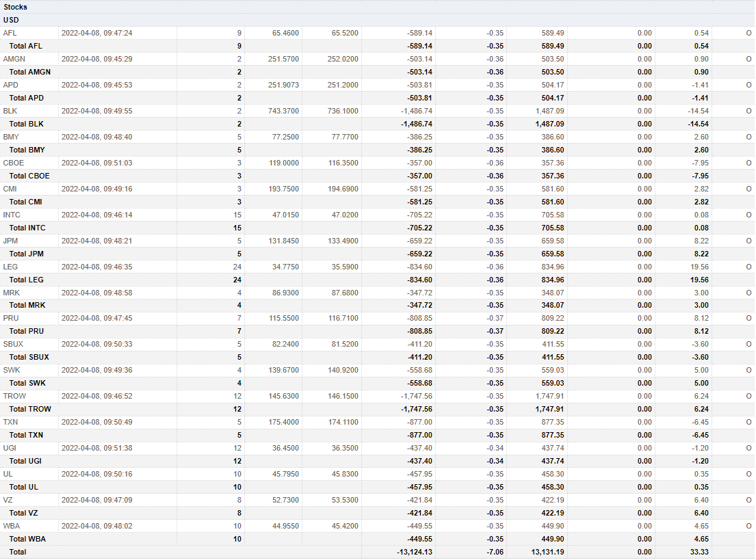Viewport: 756px width, 560px height.
Task: Click the non-bold PRU commission value -0.37
Action: 495,319
